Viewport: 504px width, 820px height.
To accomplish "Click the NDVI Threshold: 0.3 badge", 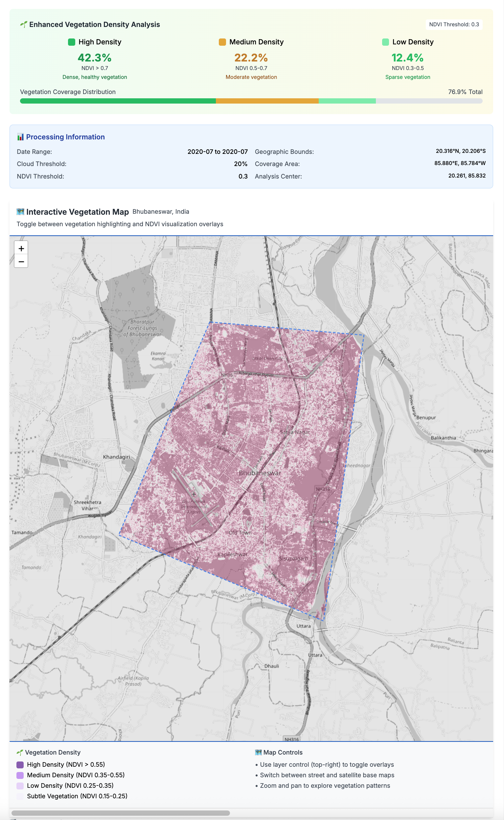I will [454, 24].
